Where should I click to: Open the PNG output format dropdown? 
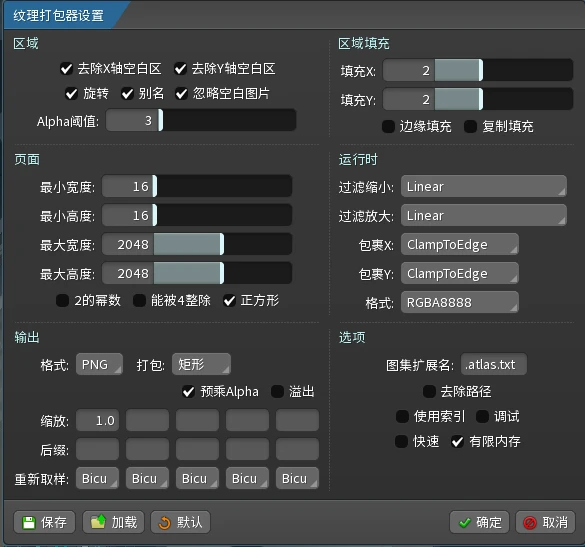(x=99, y=364)
